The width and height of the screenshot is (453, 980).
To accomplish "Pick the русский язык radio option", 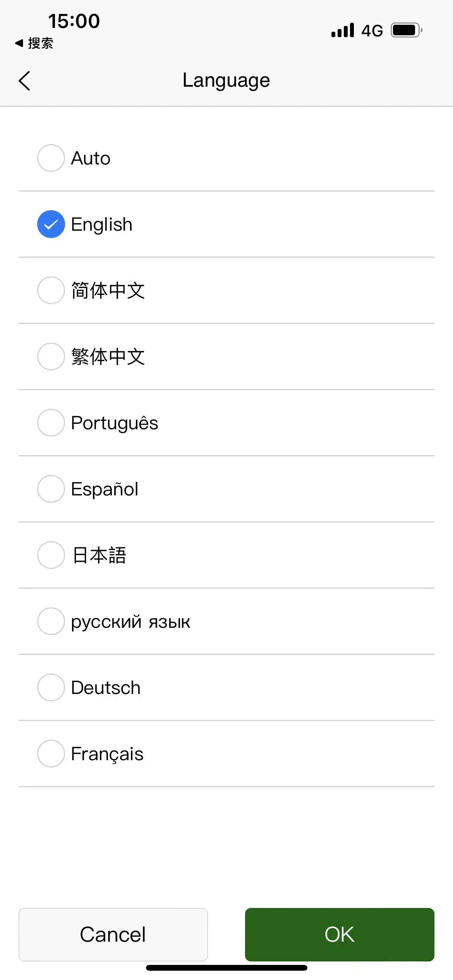I will [x=51, y=621].
